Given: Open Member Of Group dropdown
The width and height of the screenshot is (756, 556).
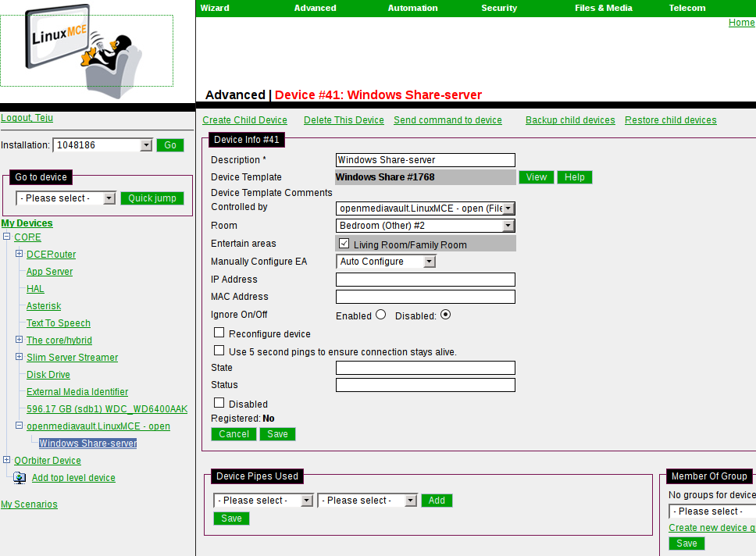Looking at the screenshot, I should (712, 511).
